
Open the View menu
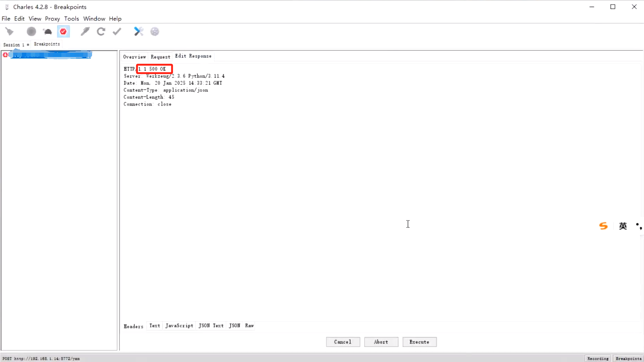[x=35, y=19]
